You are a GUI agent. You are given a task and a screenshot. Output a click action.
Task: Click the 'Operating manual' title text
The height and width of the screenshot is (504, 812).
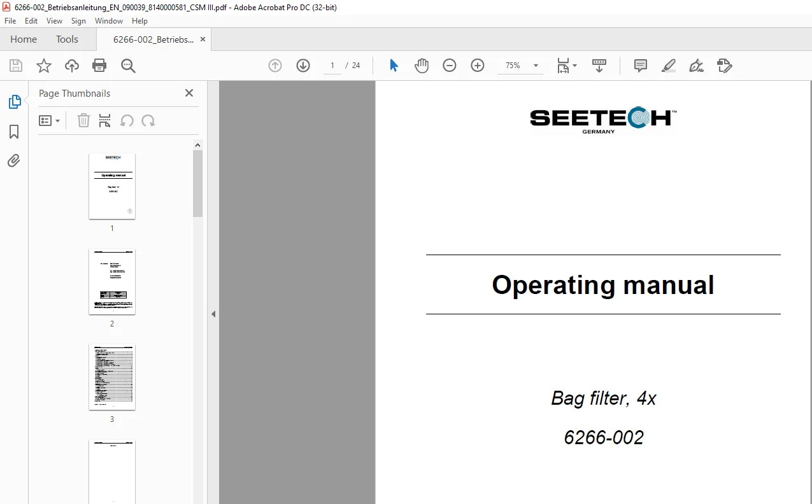602,285
